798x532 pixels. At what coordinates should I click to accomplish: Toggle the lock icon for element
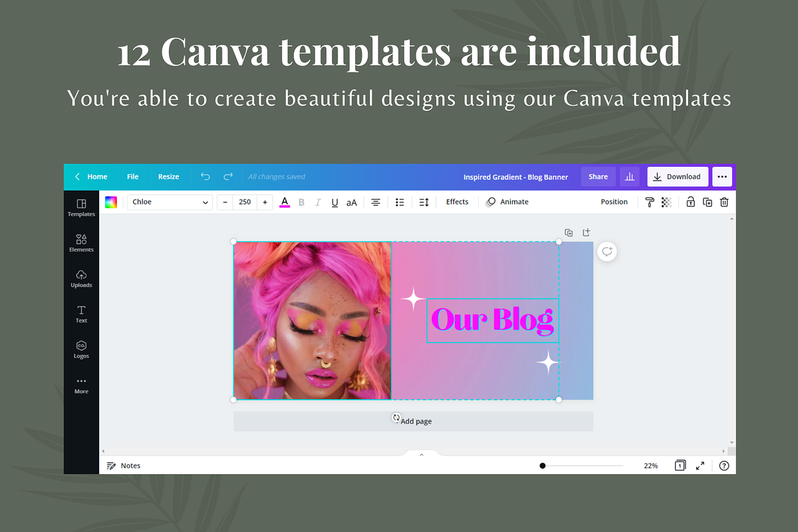[x=690, y=202]
